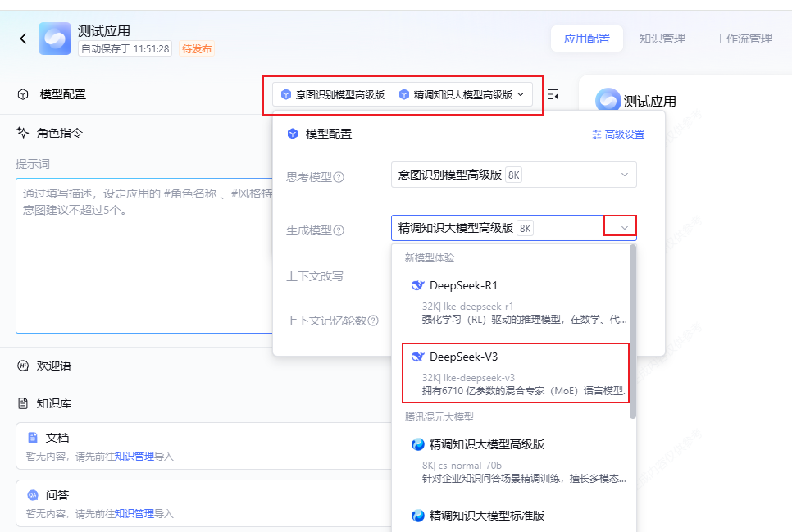
Task: Click the 测试应用 app avatar in the header
Action: pyautogui.click(x=55, y=39)
